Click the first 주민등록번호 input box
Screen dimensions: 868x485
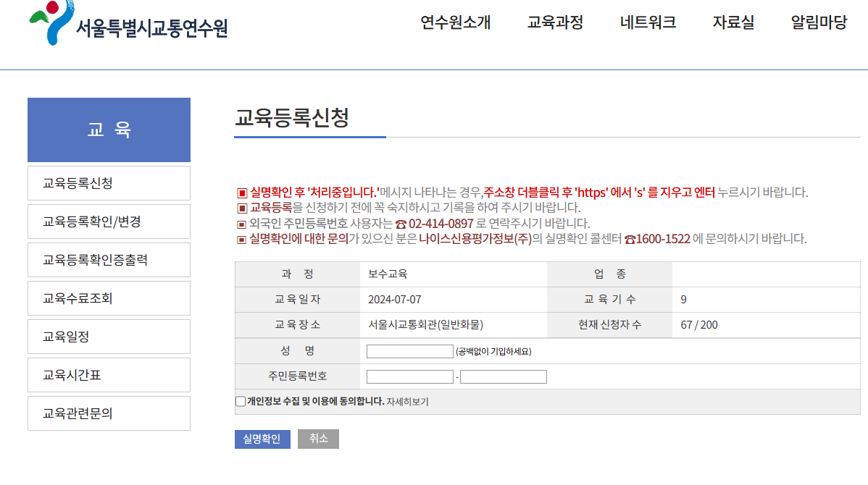coord(409,376)
